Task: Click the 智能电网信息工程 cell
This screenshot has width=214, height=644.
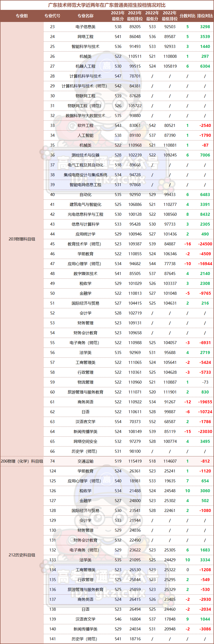Action: 85,185
